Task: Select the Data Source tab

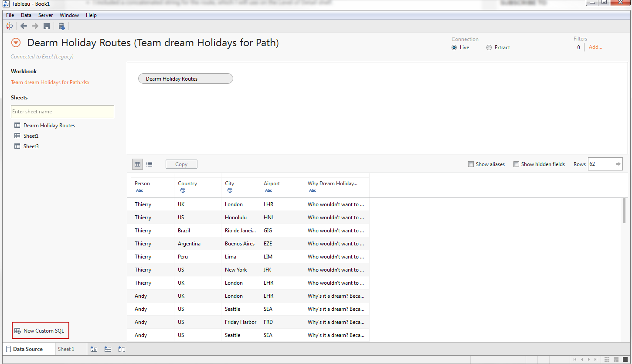Action: click(29, 349)
